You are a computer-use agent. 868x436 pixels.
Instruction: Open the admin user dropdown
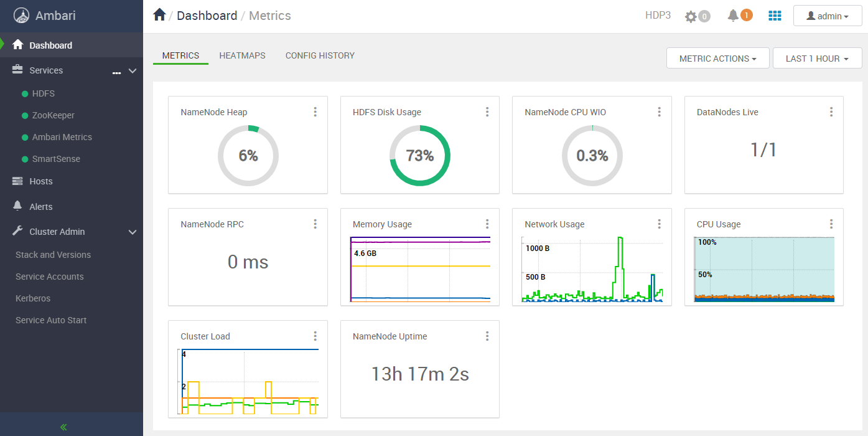[x=828, y=16]
